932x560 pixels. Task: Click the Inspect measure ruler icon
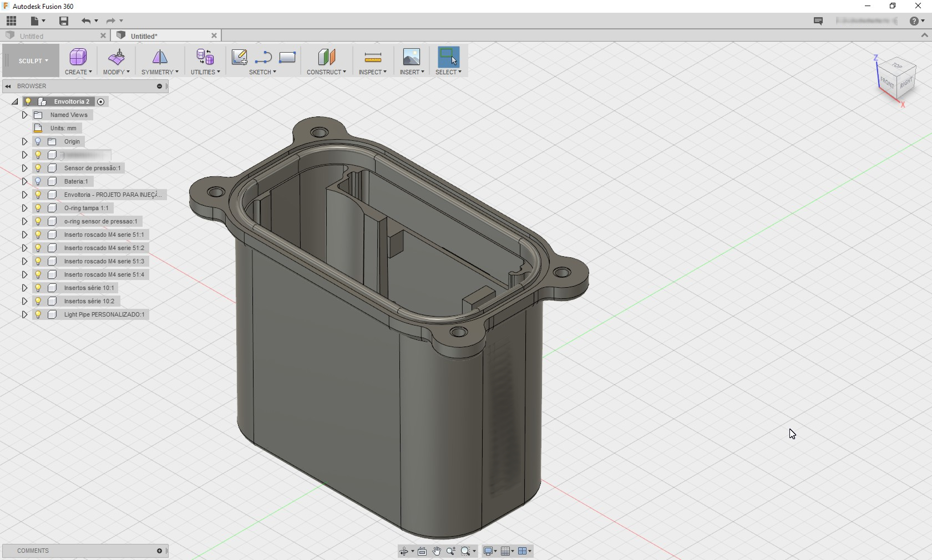click(373, 57)
